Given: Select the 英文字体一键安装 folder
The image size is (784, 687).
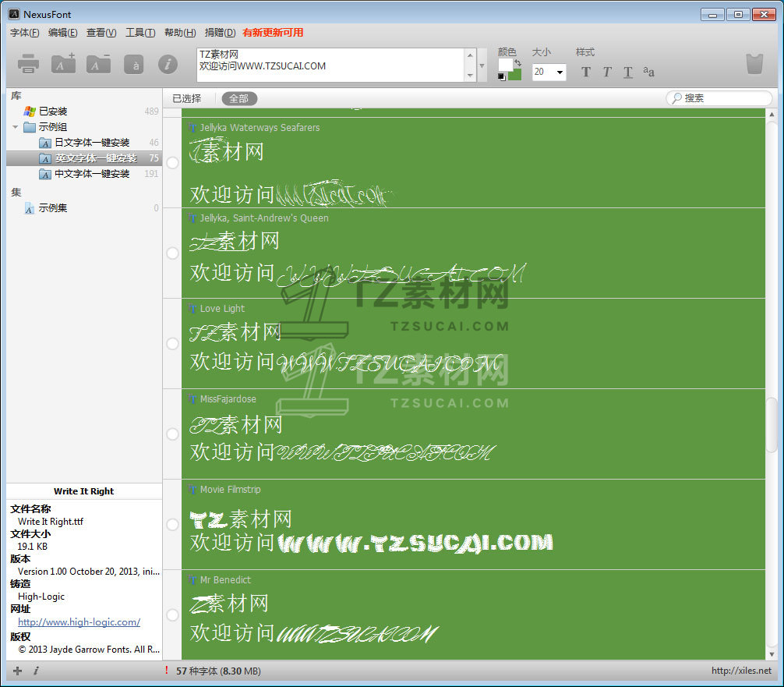Looking at the screenshot, I should coord(96,158).
